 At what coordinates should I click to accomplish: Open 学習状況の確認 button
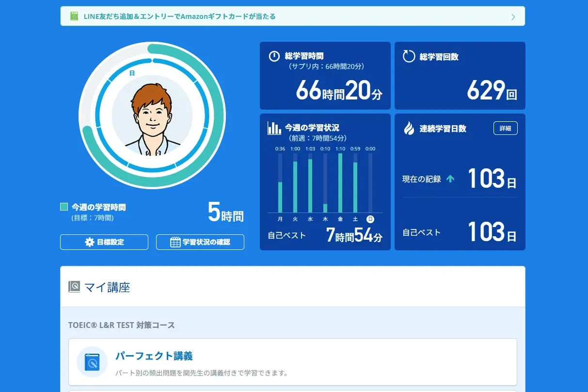[200, 242]
